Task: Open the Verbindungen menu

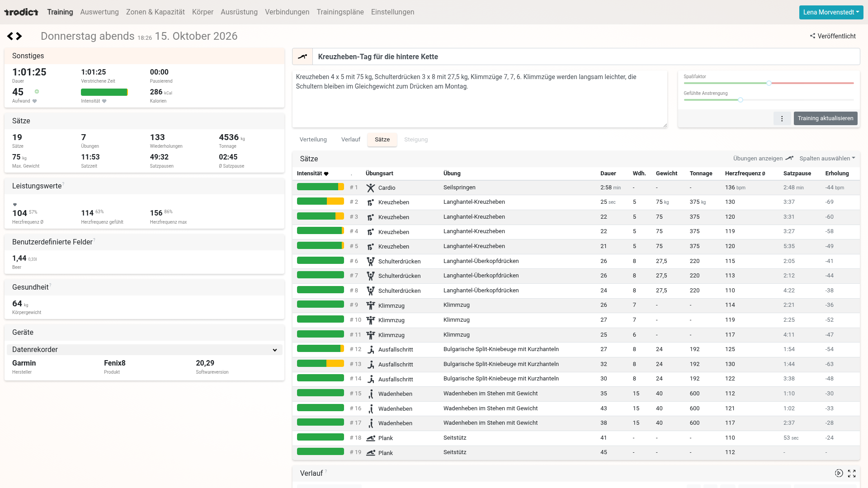Action: pyautogui.click(x=287, y=12)
